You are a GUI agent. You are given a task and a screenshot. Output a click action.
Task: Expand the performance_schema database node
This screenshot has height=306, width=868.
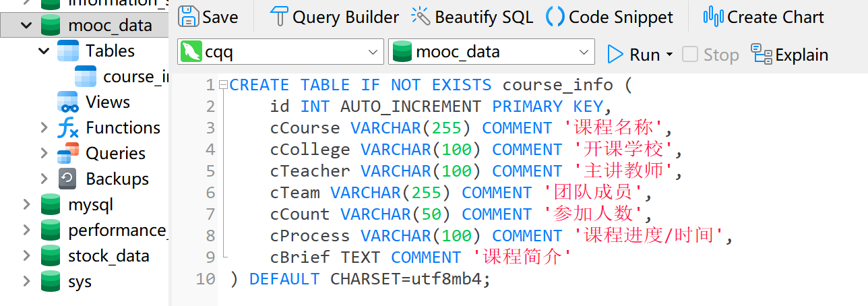pos(26,231)
